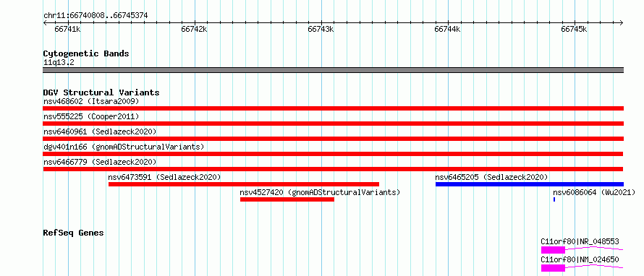Viewport: 644px width, 276px height.
Task: Click the 66741k ruler tick label
Action: point(68,30)
